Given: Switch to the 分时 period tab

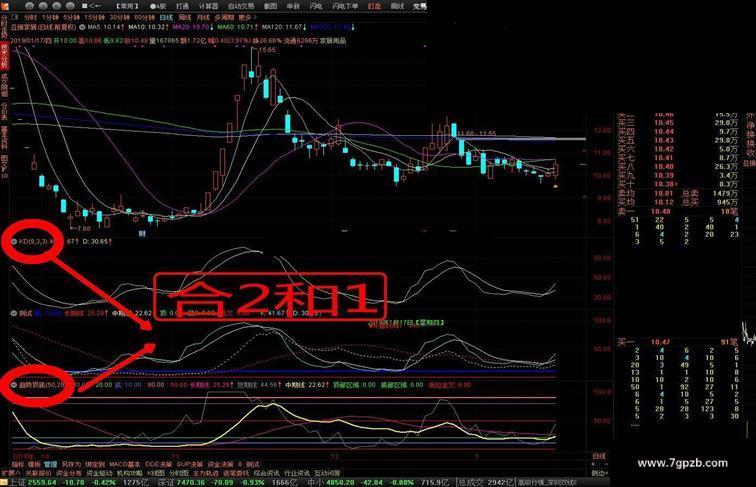Looking at the screenshot, I should coord(30,17).
